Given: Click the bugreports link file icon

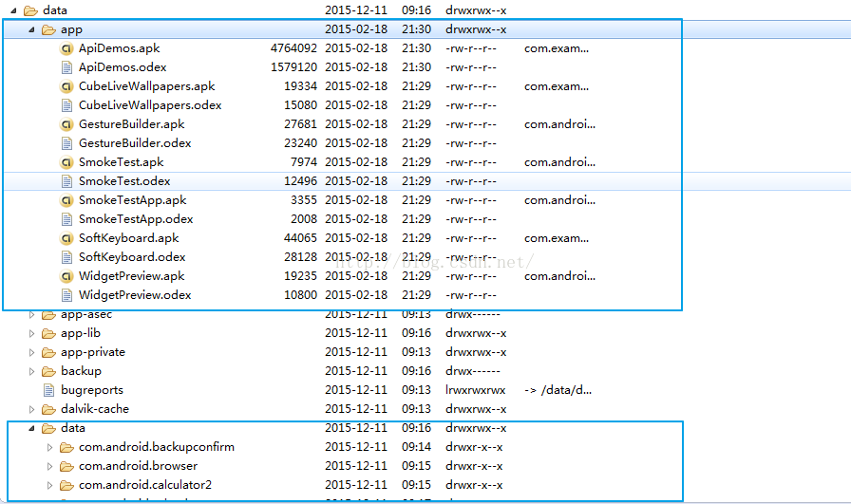Looking at the screenshot, I should 48,390.
